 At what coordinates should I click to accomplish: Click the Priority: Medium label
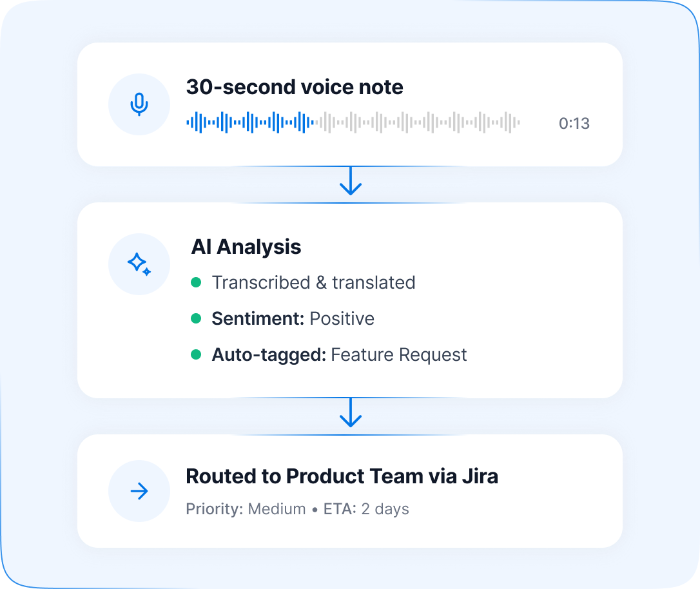coord(246,509)
